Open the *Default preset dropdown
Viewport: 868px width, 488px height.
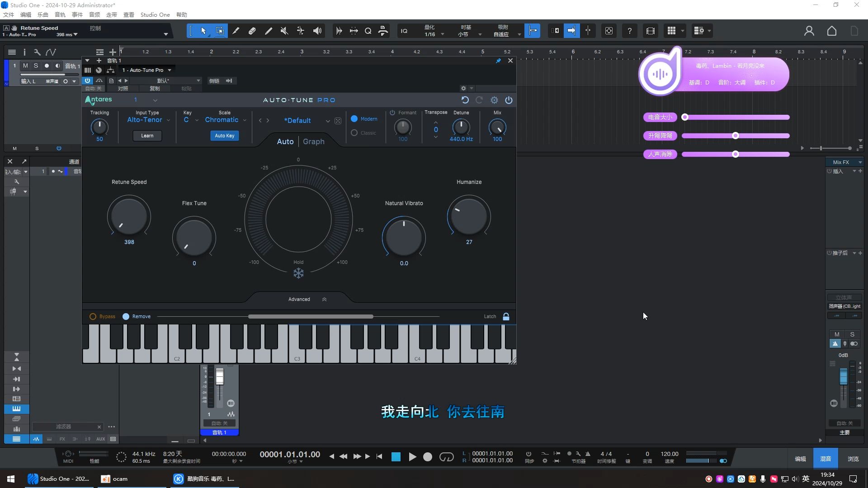[307, 121]
